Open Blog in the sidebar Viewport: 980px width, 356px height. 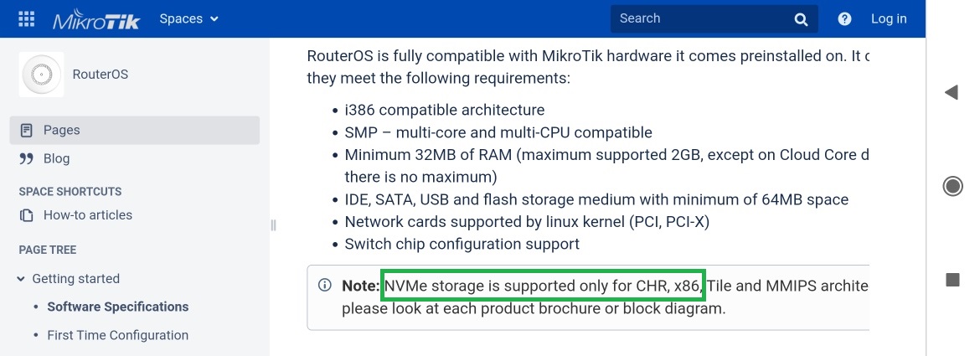pyautogui.click(x=57, y=158)
